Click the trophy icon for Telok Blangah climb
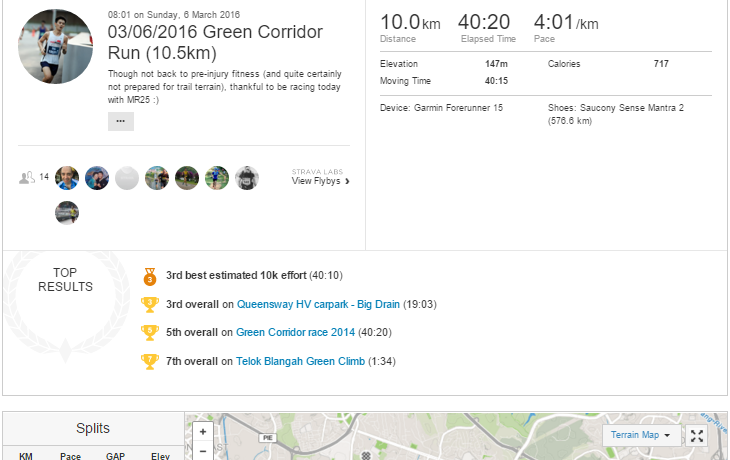Image resolution: width=730 pixels, height=460 pixels. click(150, 361)
